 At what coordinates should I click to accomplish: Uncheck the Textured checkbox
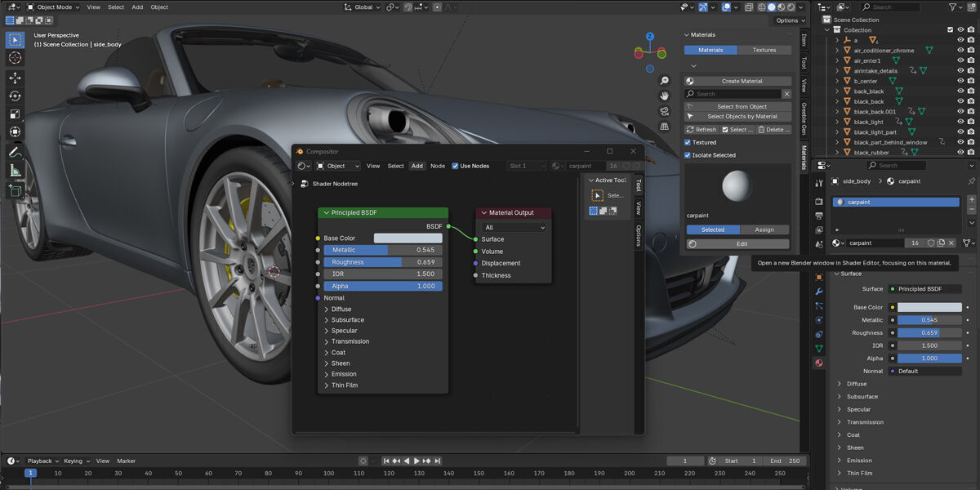click(x=688, y=142)
